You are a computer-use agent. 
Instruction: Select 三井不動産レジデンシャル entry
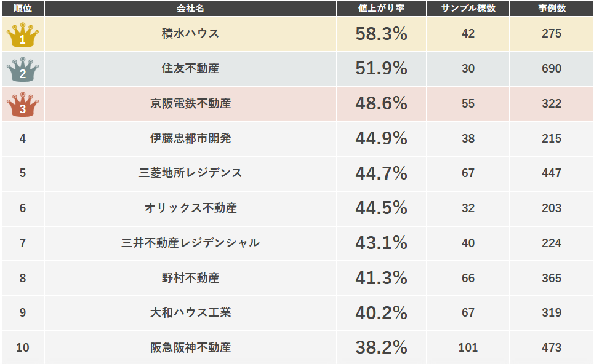pyautogui.click(x=191, y=242)
